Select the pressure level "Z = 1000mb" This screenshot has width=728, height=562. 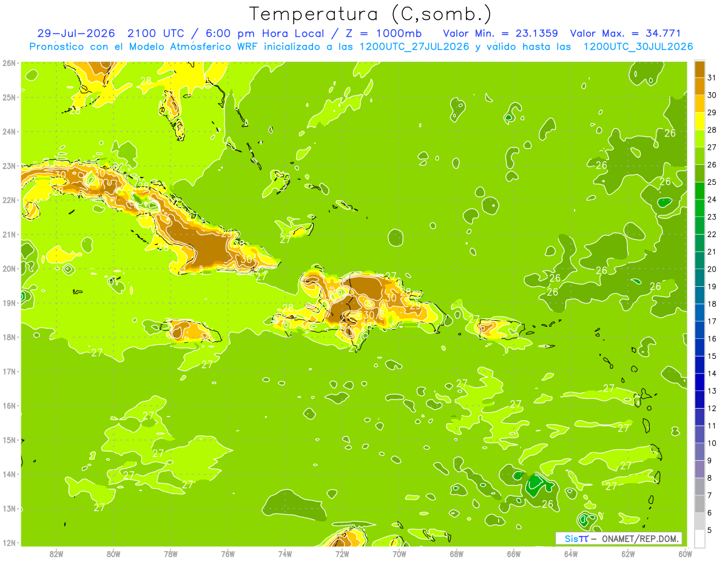coord(385,33)
